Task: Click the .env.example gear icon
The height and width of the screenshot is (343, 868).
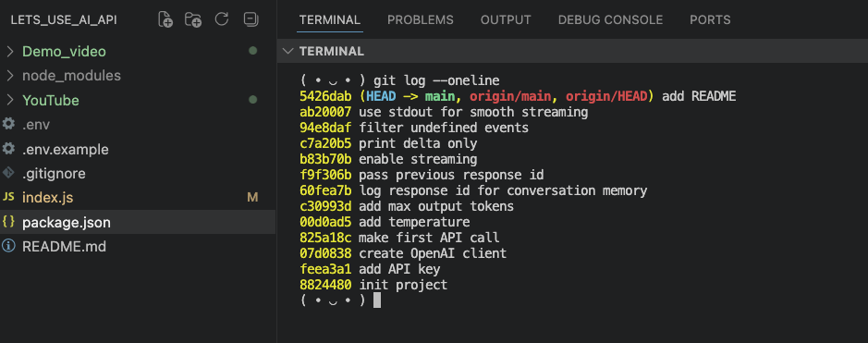Action: pyautogui.click(x=8, y=149)
